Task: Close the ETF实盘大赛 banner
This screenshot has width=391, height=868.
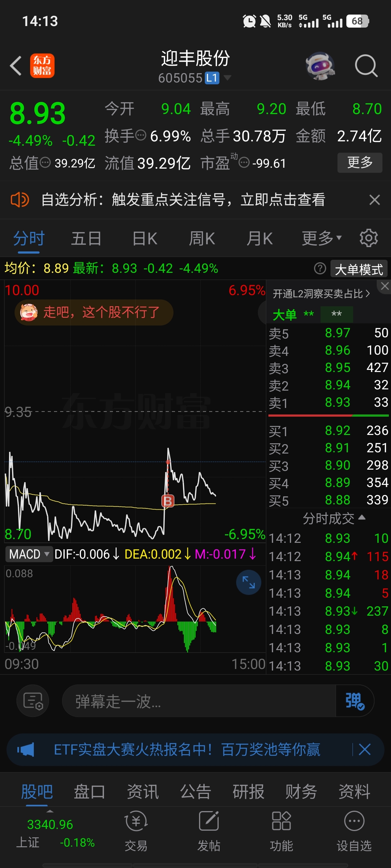Action: 365,750
